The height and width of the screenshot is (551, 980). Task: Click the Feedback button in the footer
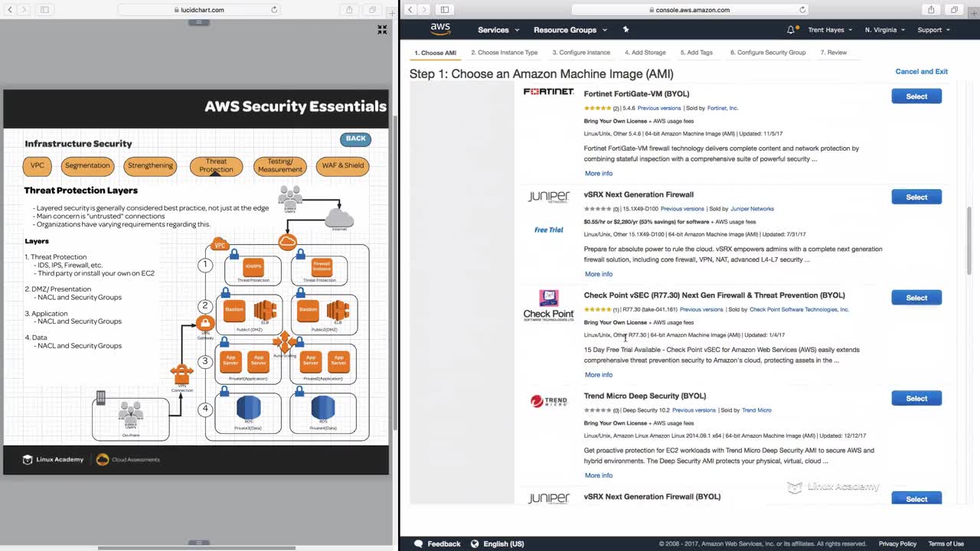[x=437, y=543]
